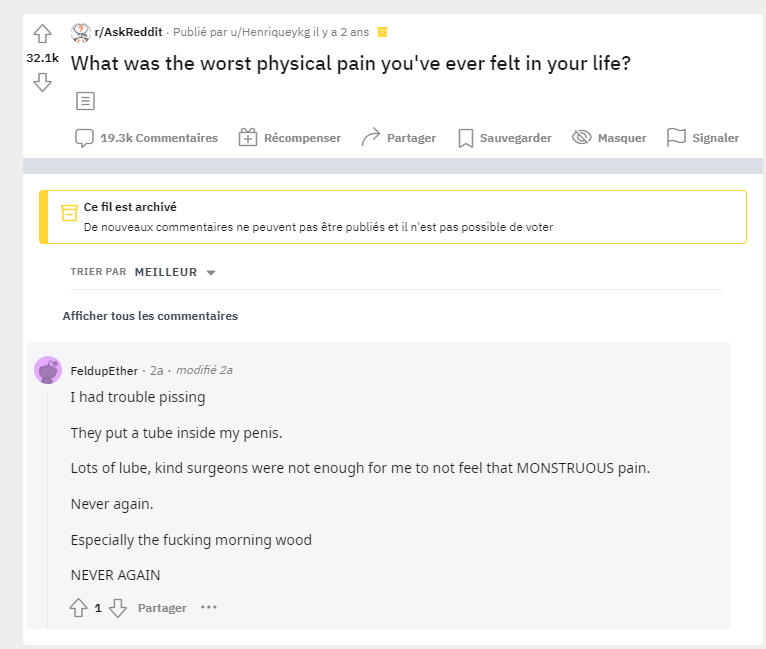This screenshot has width=766, height=649.
Task: Downvote FeldupEther's comment
Action: 118,608
